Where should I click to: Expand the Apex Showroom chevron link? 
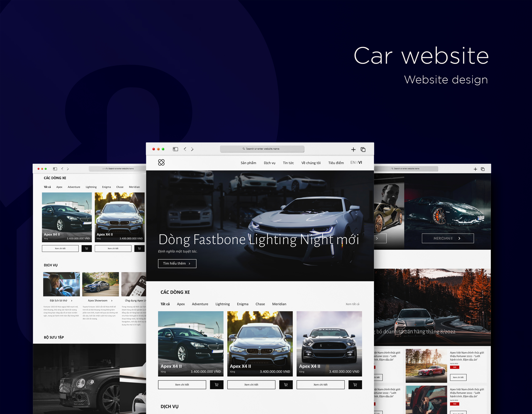click(112, 301)
